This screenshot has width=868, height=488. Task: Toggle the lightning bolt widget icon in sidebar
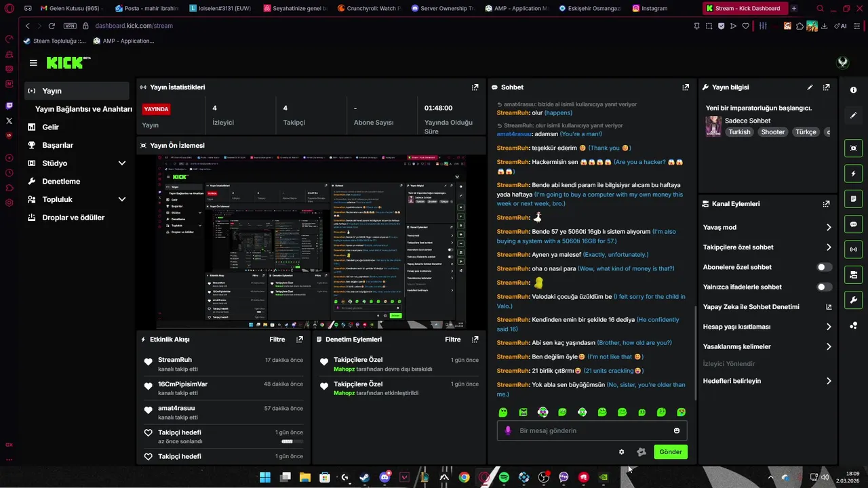(x=853, y=174)
